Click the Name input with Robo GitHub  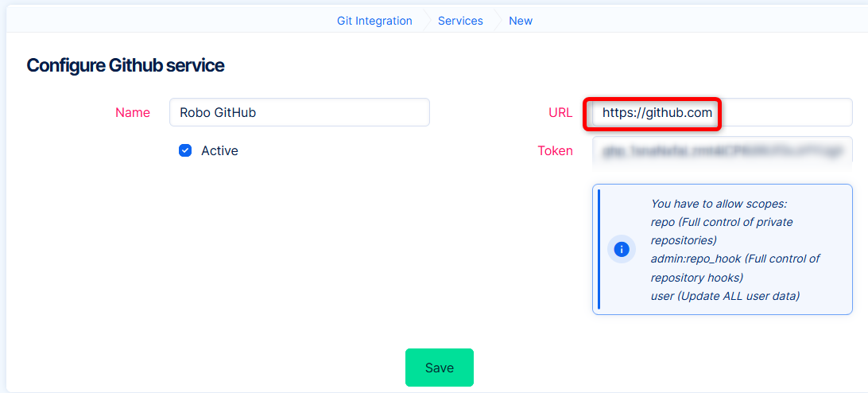point(299,112)
